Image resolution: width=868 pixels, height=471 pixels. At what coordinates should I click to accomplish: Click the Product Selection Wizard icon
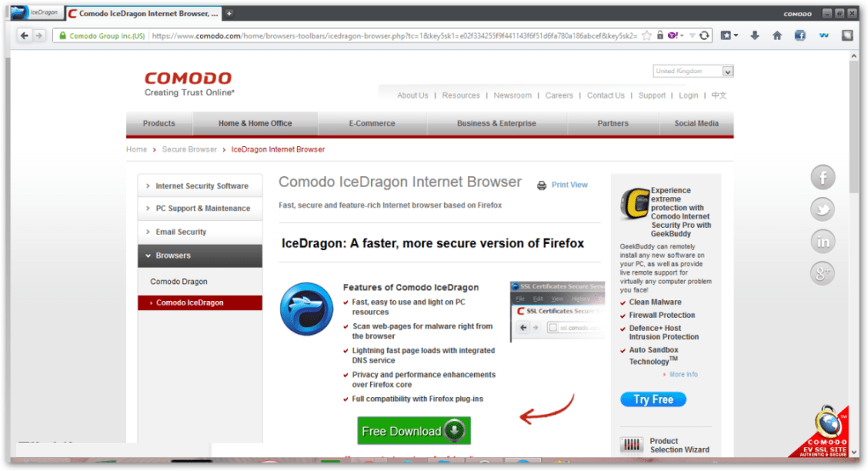coord(631,445)
